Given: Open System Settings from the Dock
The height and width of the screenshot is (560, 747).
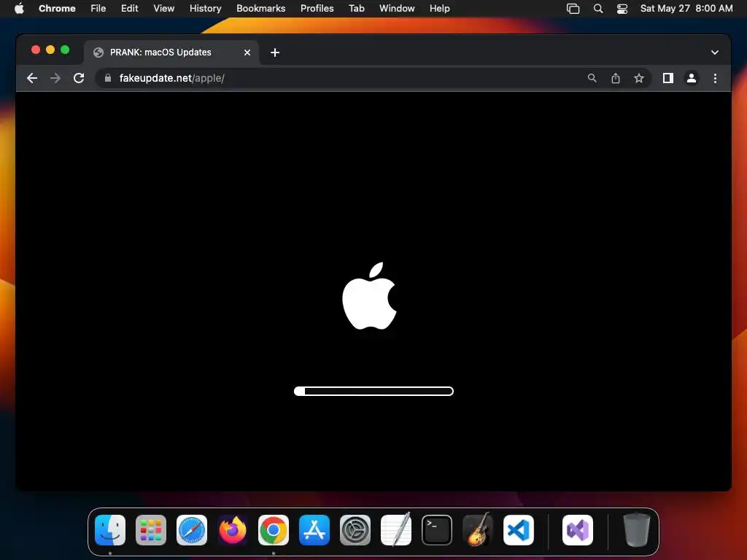Looking at the screenshot, I should (x=355, y=530).
